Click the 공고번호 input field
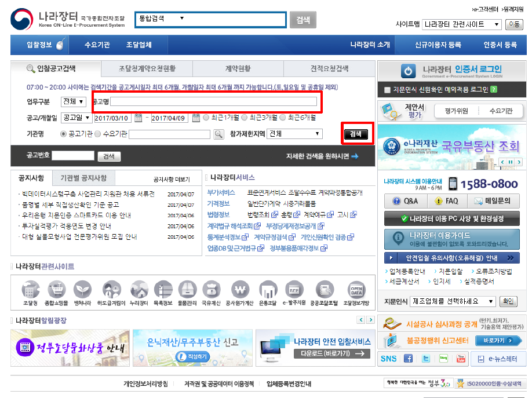 point(73,156)
